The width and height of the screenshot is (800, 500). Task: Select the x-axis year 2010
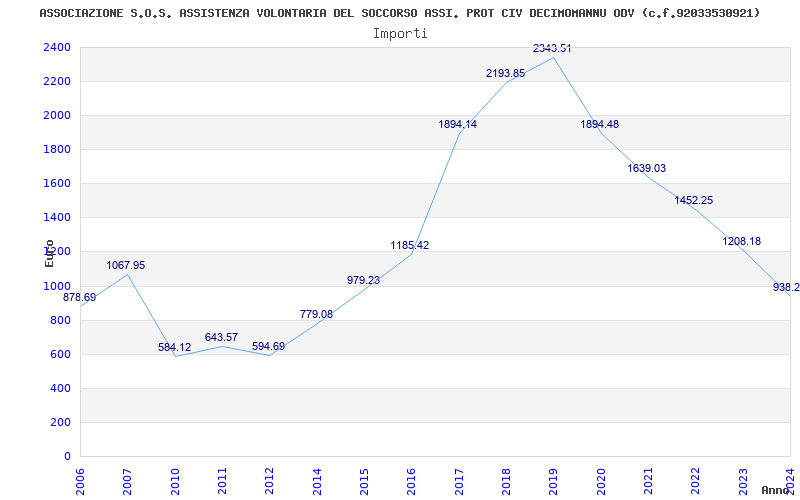click(x=175, y=482)
